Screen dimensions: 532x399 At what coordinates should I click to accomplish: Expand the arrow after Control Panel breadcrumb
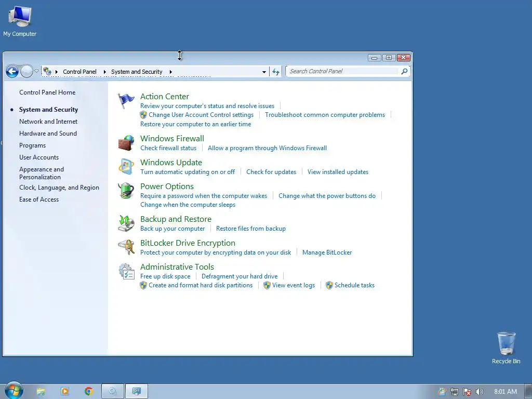tap(104, 72)
